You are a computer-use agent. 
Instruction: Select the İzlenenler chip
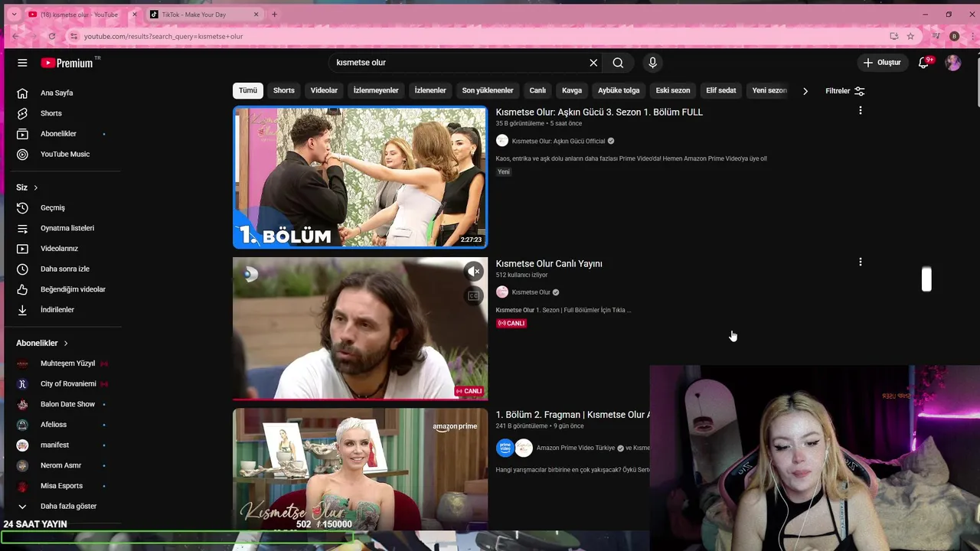[430, 90]
